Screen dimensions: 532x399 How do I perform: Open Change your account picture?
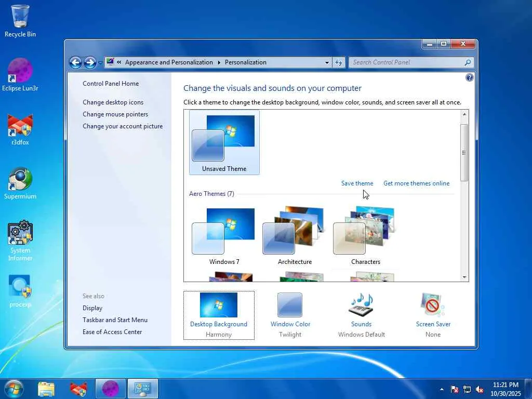pyautogui.click(x=123, y=126)
